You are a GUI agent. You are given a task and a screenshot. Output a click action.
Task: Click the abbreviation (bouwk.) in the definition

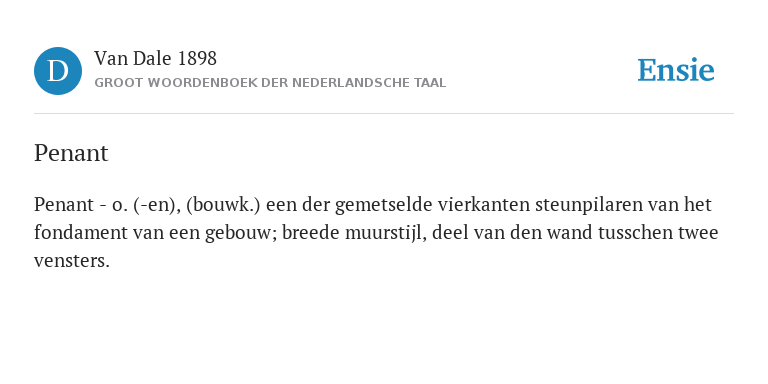pos(223,205)
